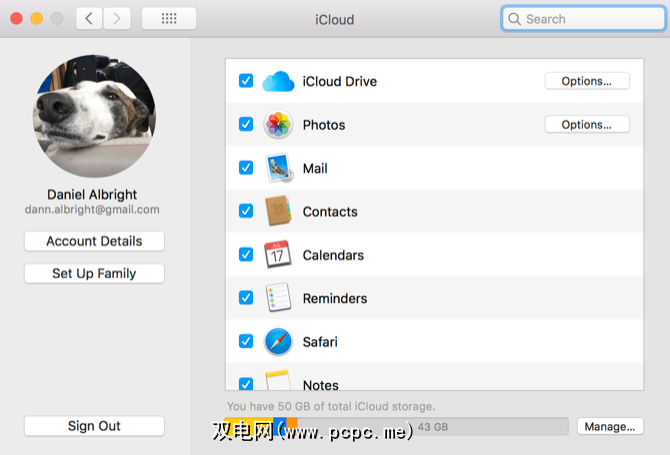670x455 pixels.
Task: Open Options for iCloud Drive
Action: (x=587, y=81)
